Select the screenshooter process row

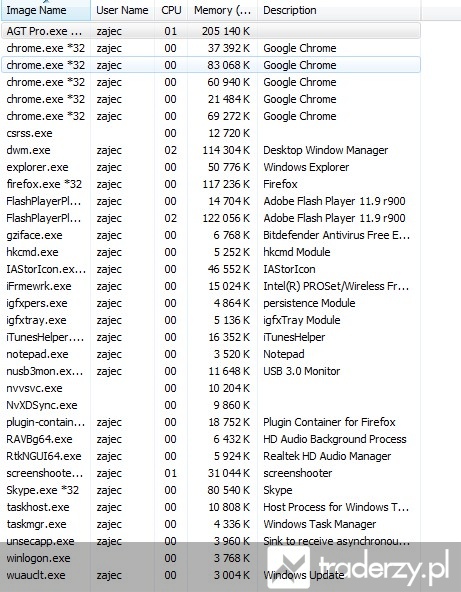(x=211, y=473)
